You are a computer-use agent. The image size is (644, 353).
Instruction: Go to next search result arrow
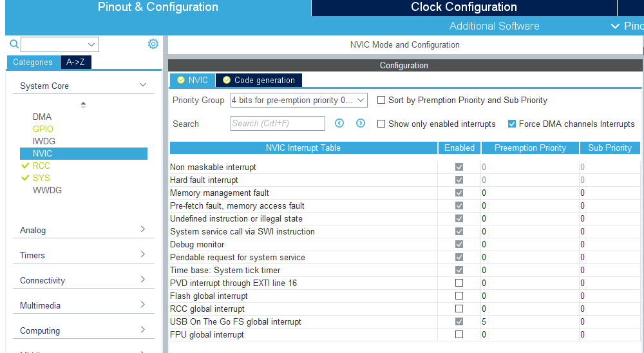(361, 123)
